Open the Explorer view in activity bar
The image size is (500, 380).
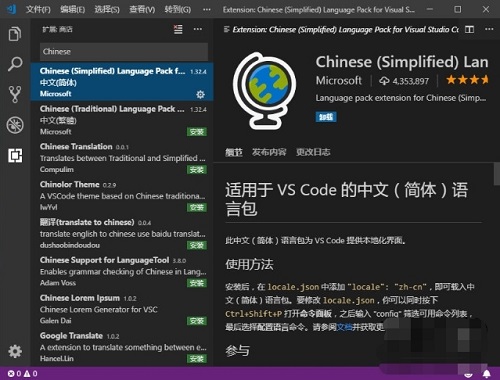point(15,34)
